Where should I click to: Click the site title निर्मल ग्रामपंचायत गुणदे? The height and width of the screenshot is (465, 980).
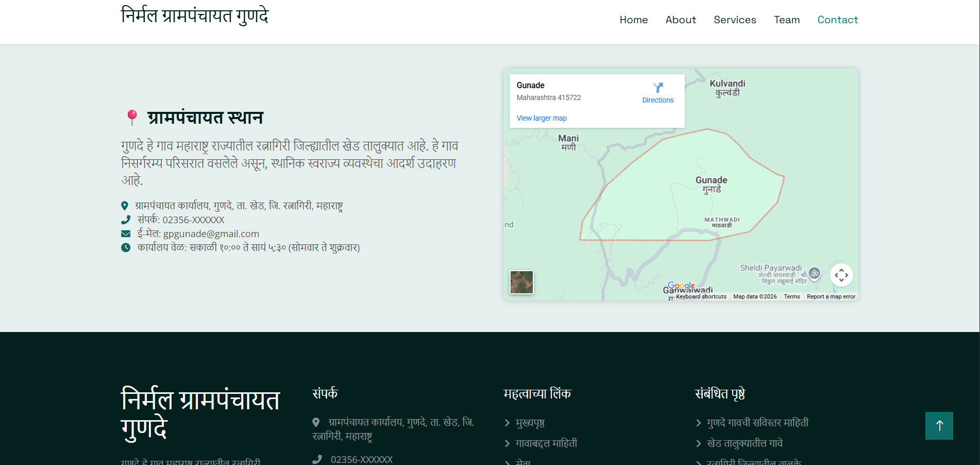195,15
